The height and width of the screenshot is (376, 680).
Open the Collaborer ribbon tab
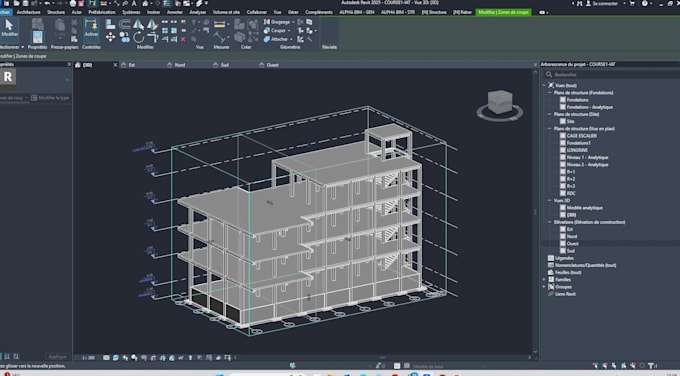[x=257, y=12]
